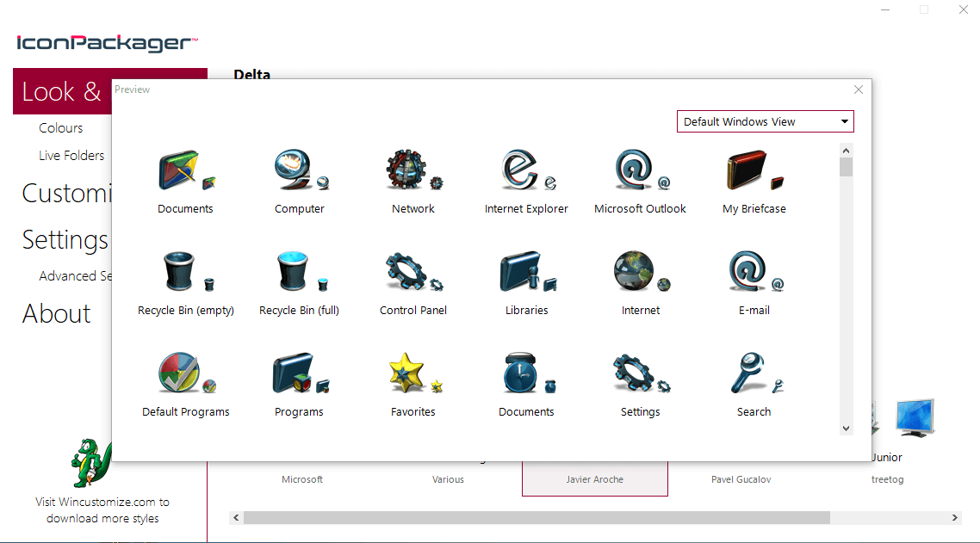Minimize the IconPackager window
980x543 pixels.
click(x=885, y=10)
